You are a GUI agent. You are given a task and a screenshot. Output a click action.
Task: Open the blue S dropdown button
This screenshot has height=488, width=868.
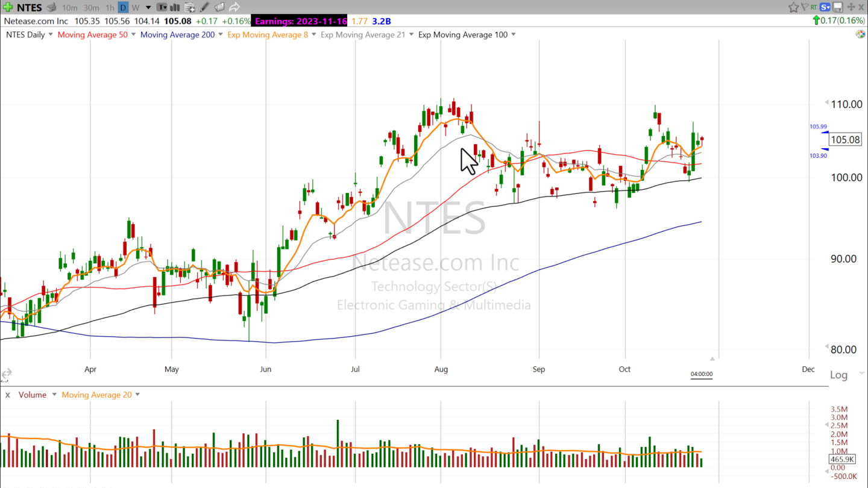pos(825,7)
